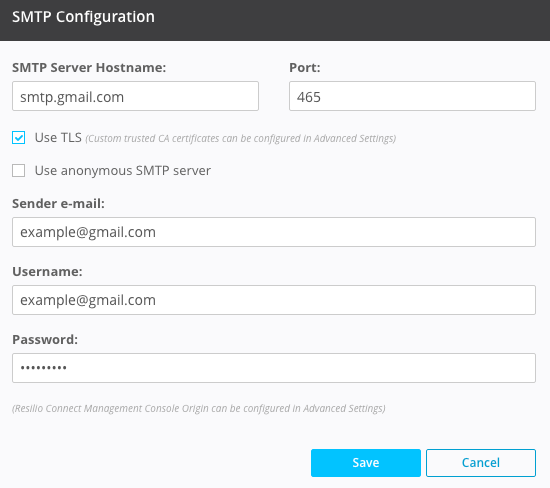Focus the Password field with masked dots
Image resolution: width=550 pixels, height=488 pixels.
274,368
